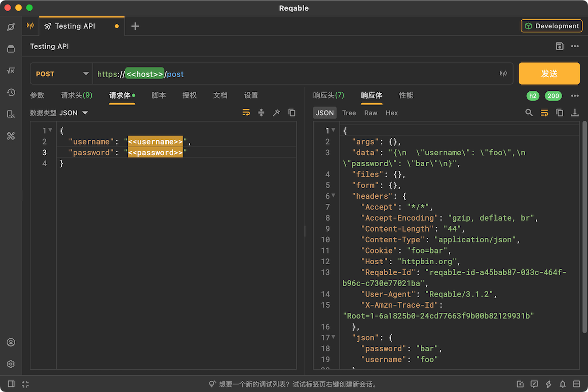Open the Development environment selector
Screen dimensions: 588x392
click(552, 26)
